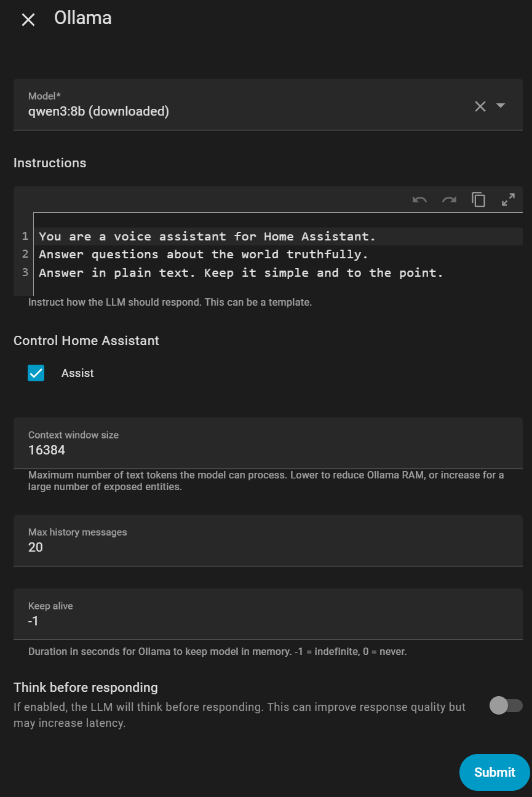Image resolution: width=532 pixels, height=797 pixels.
Task: Uncheck the Assist checkbox
Action: click(x=36, y=373)
